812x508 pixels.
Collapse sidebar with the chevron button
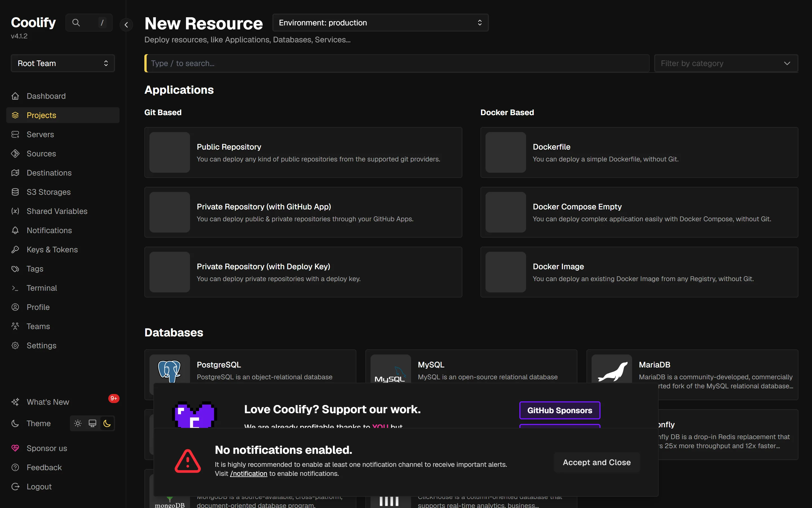(x=126, y=25)
